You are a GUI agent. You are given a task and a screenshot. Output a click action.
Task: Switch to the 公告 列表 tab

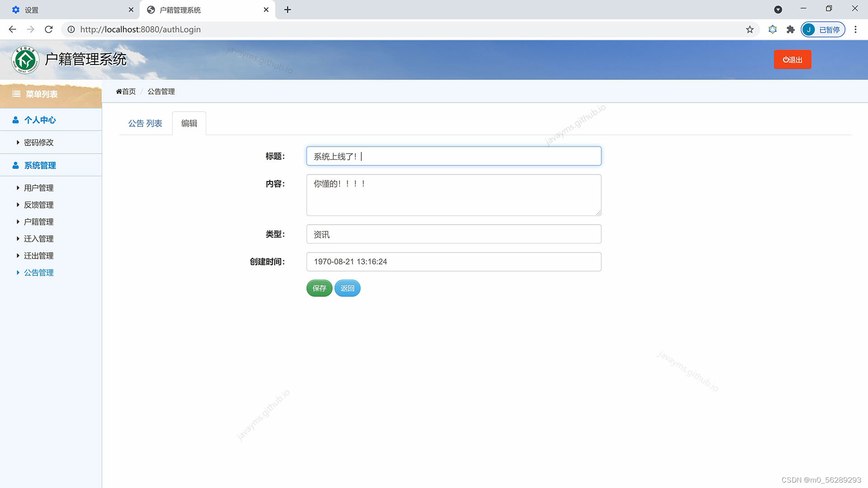(x=145, y=123)
